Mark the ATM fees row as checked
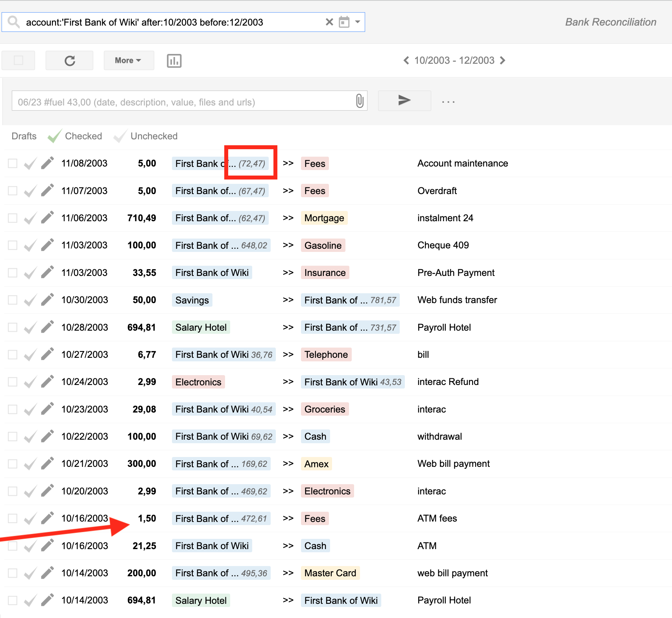The width and height of the screenshot is (672, 618). click(x=30, y=518)
